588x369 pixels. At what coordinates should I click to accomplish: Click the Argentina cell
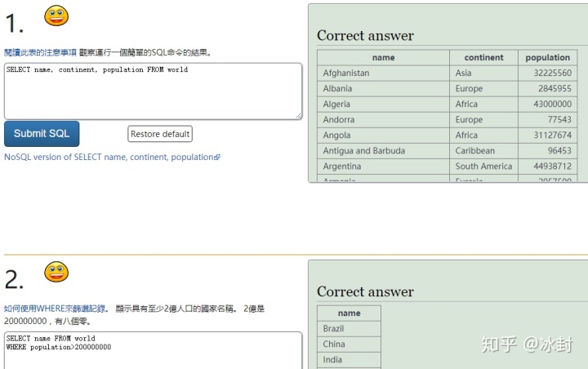383,167
